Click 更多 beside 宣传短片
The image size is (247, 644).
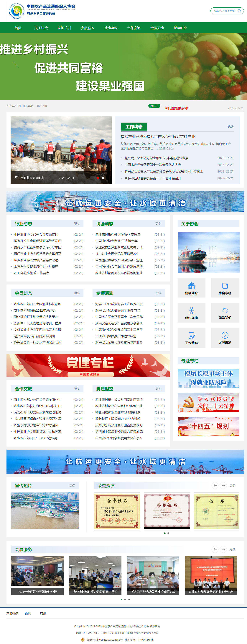coord(72,485)
